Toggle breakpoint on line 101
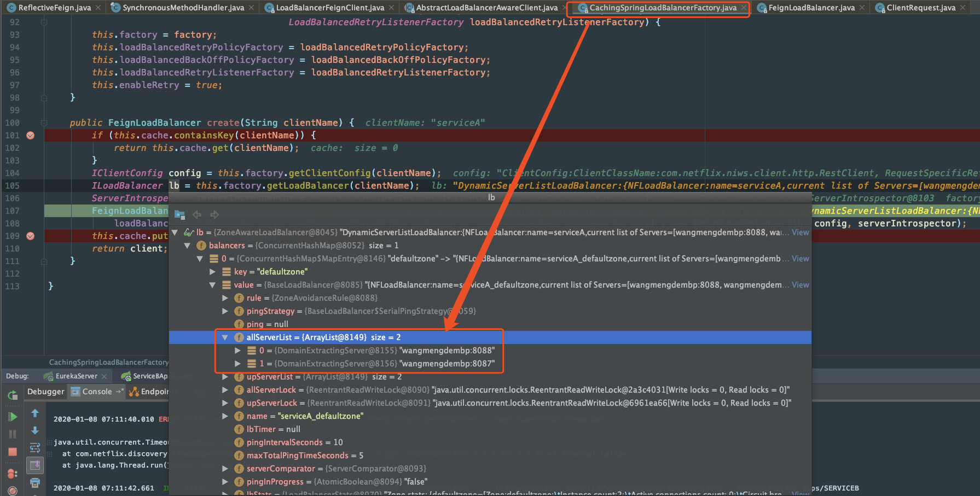Image resolution: width=980 pixels, height=496 pixels. (x=31, y=135)
